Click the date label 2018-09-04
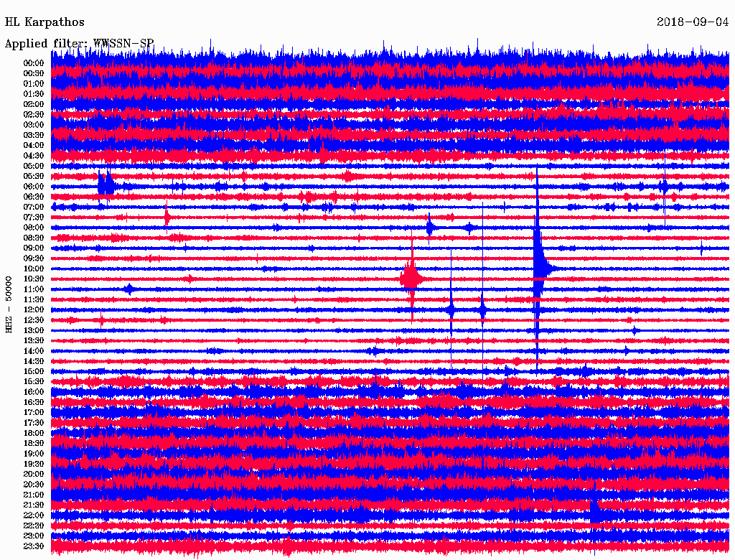This screenshot has height=560, width=735. click(693, 22)
